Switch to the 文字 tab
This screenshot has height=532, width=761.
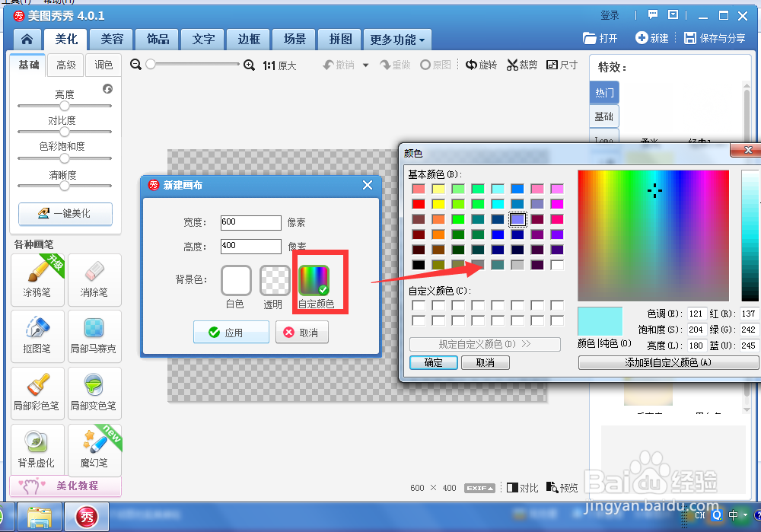coord(203,40)
